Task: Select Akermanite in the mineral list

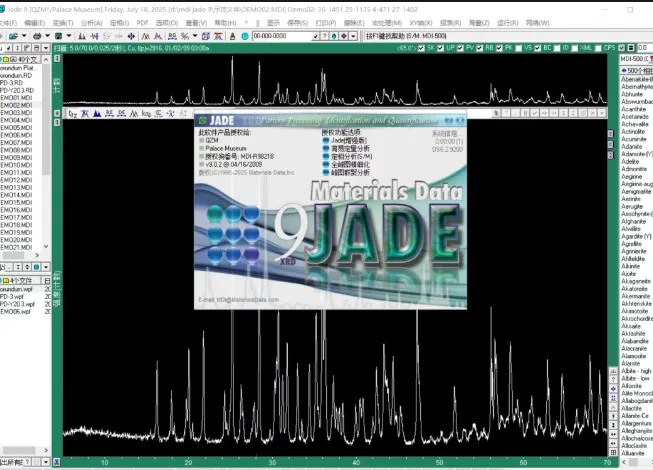Action: tap(636, 296)
